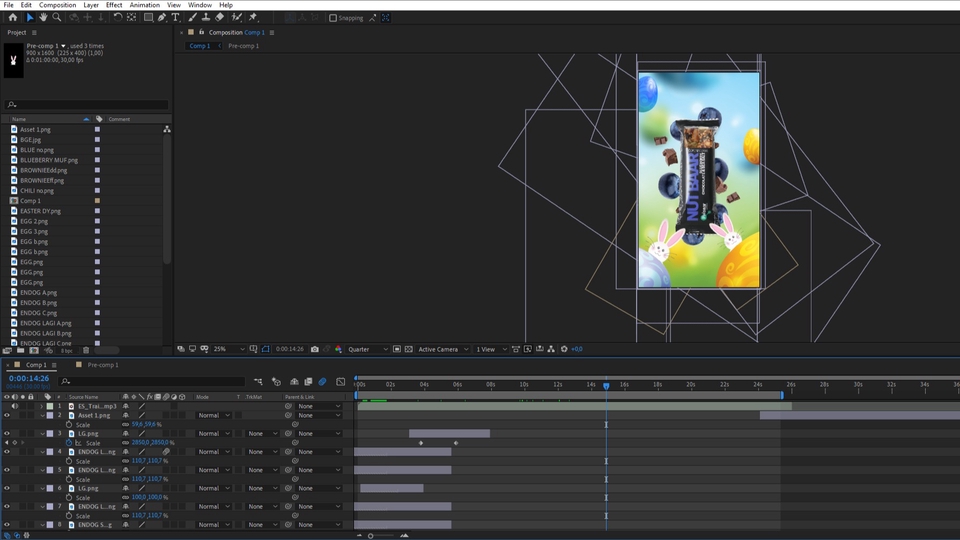This screenshot has width=960, height=540.
Task: Click the timeline timecode 0:00:14:26
Action: click(29, 378)
